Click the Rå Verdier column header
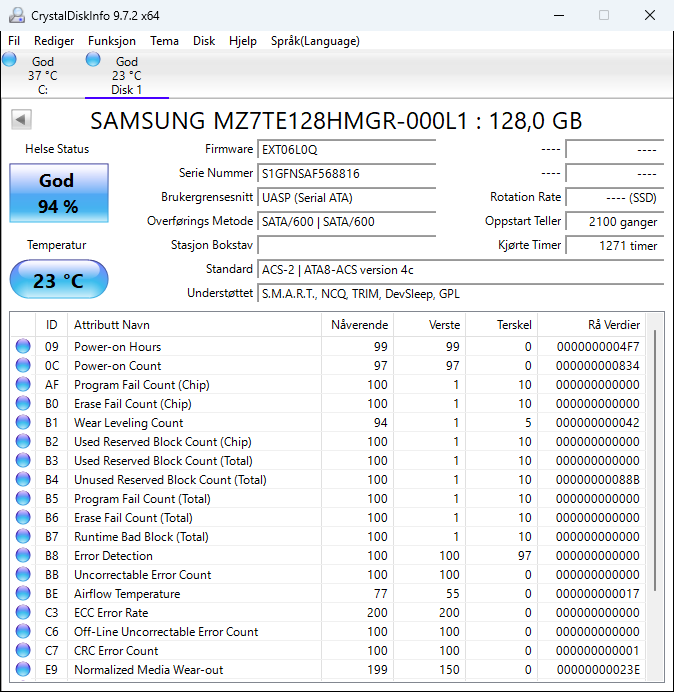The height and width of the screenshot is (692, 674). coord(591,325)
